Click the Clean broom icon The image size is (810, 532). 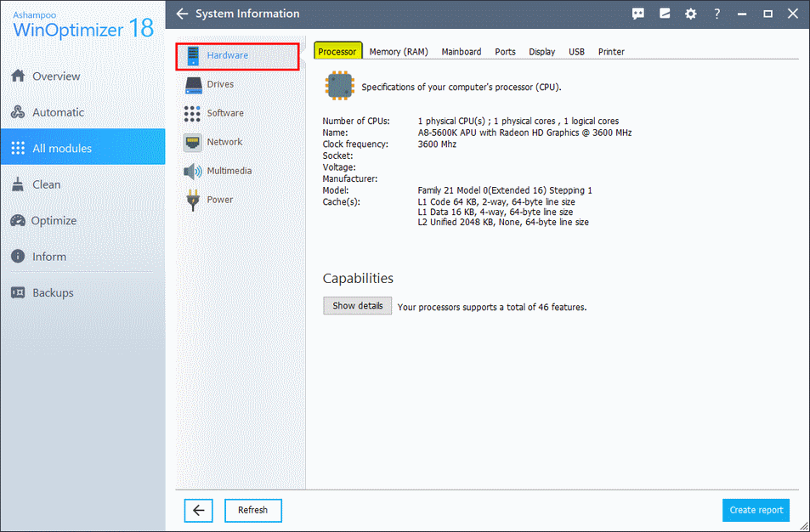[x=18, y=184]
